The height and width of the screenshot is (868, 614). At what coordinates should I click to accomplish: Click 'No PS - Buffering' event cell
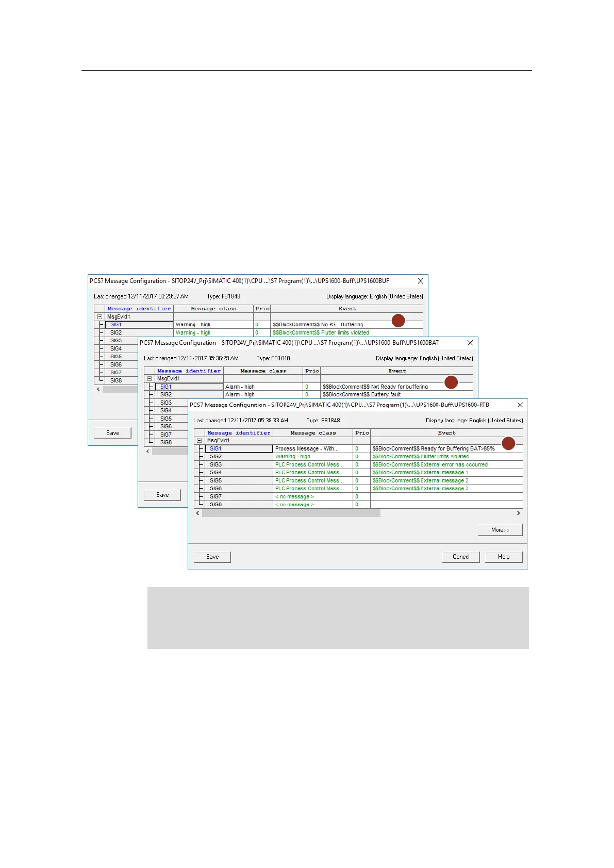click(x=346, y=325)
